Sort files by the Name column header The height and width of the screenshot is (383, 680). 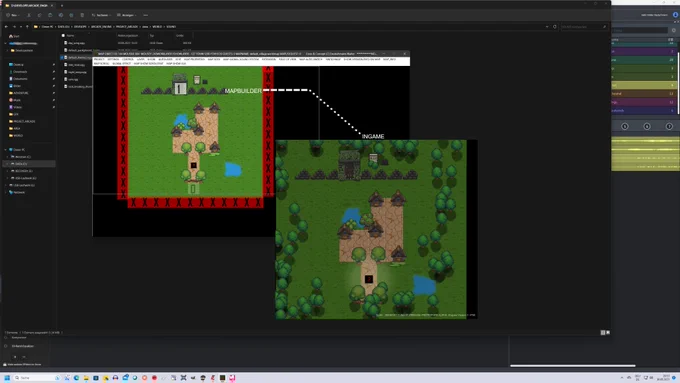coord(71,36)
